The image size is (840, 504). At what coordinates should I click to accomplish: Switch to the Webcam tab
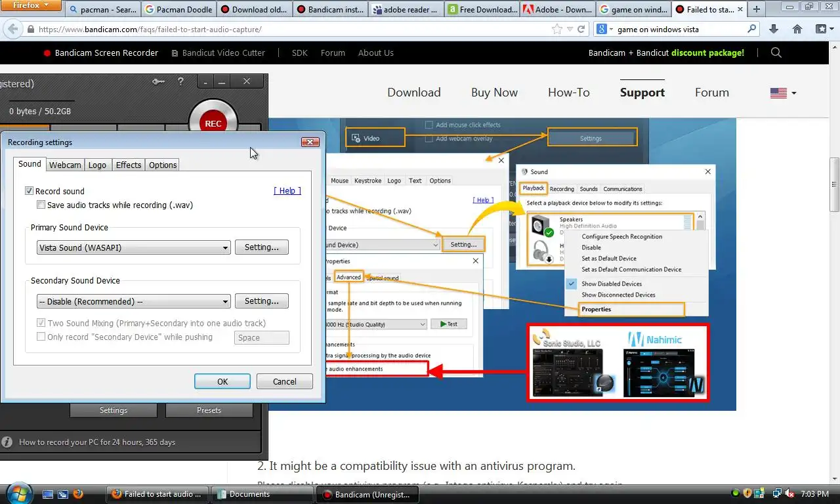[66, 165]
